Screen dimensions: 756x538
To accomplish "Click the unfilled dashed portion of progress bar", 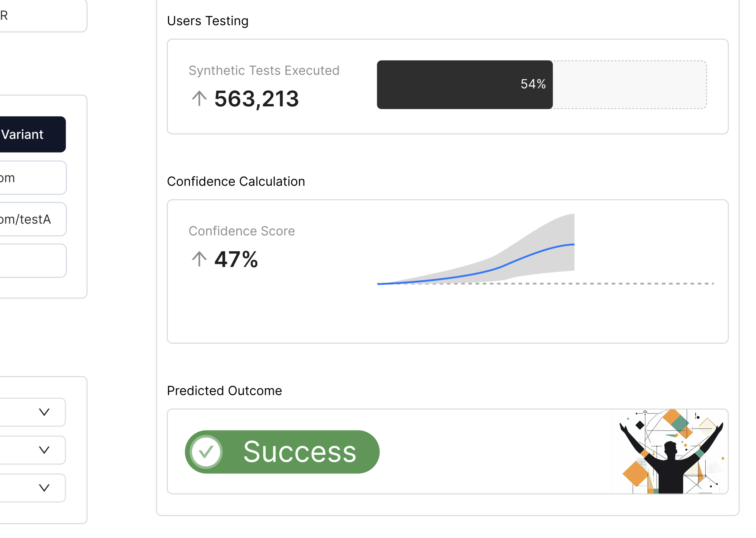I will [x=629, y=85].
